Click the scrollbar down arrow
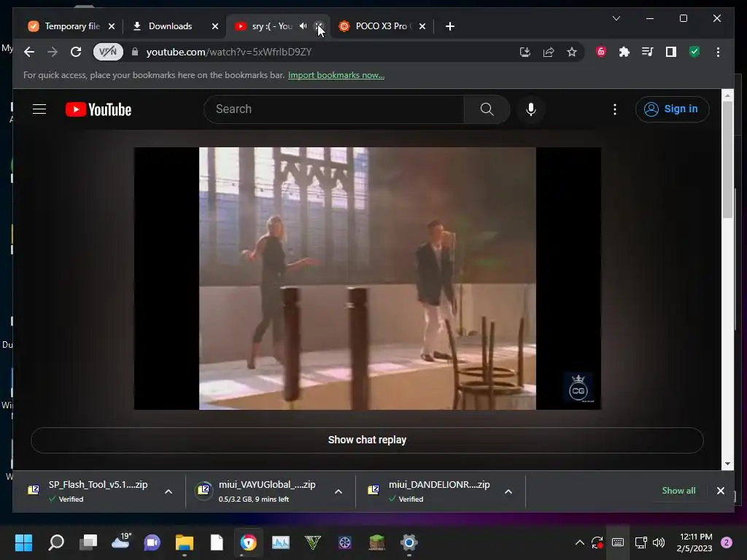This screenshot has width=747, height=560. [727, 464]
